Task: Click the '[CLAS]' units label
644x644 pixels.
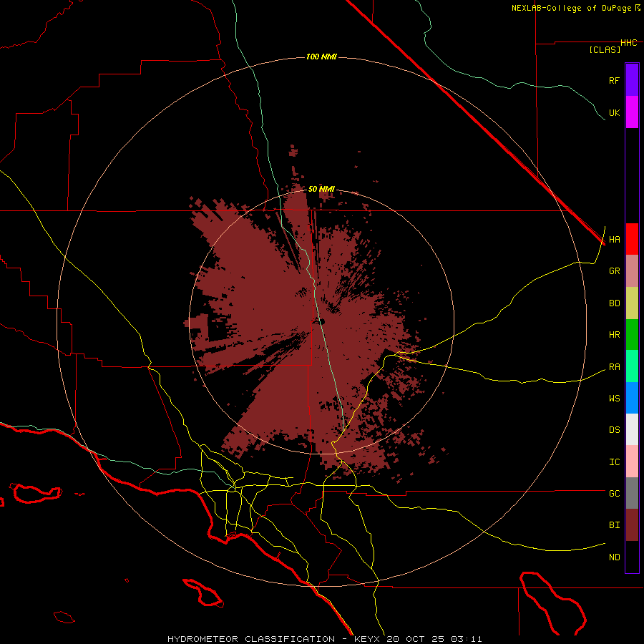Action: 605,50
